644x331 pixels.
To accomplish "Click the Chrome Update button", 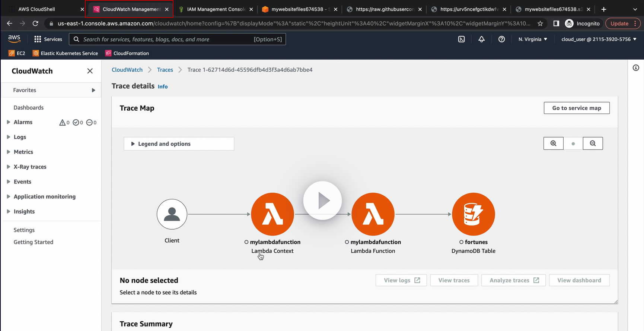I will (623, 23).
